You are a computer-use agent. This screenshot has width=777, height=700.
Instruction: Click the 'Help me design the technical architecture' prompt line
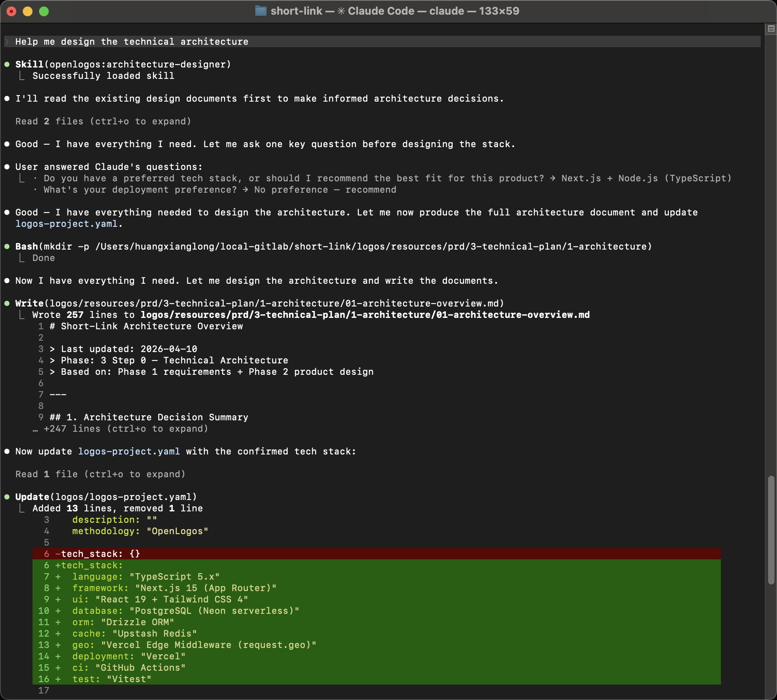(132, 41)
